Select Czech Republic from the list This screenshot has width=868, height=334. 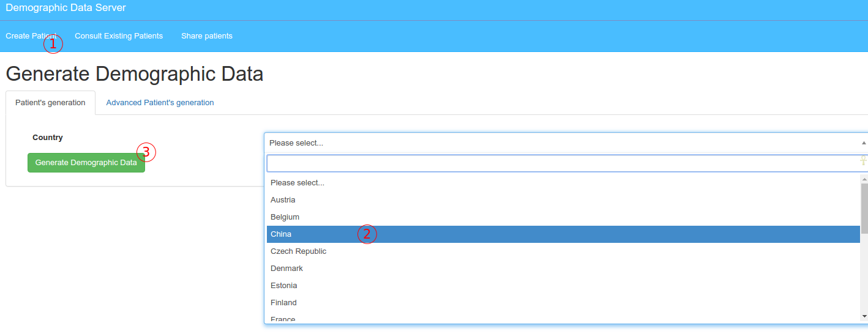[298, 251]
